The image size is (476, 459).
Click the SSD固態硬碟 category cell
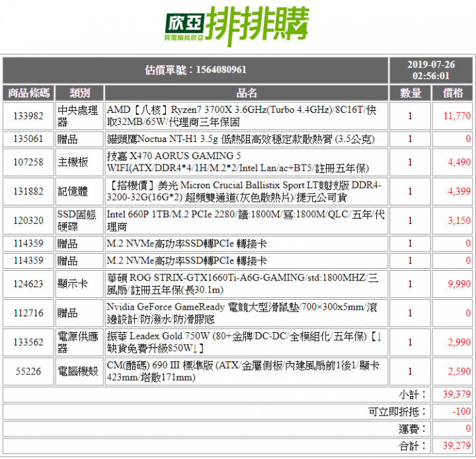tap(79, 221)
